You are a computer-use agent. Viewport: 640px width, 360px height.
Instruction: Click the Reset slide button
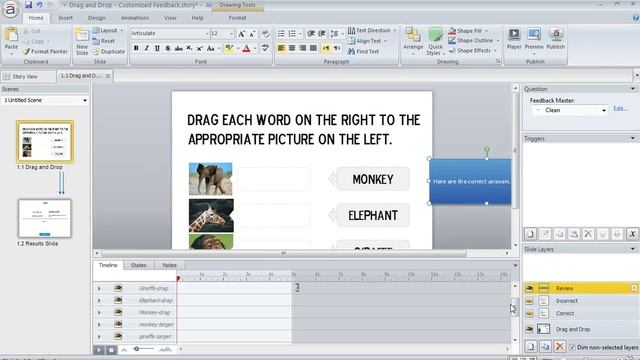click(x=104, y=41)
